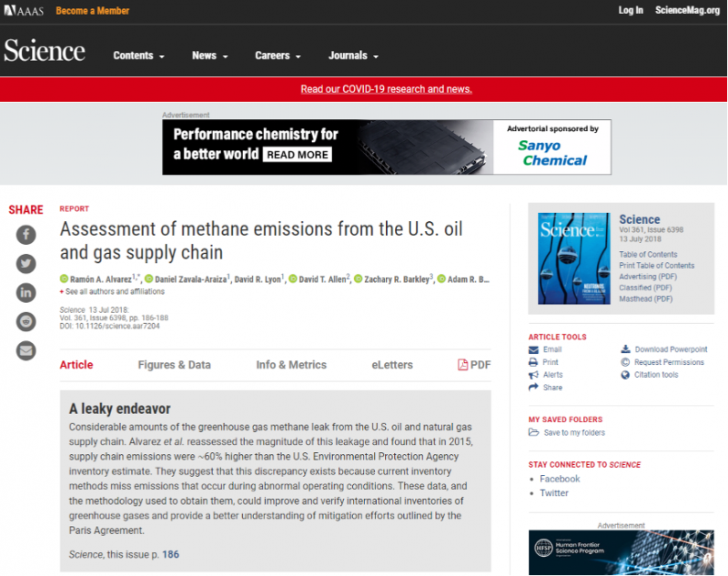This screenshot has width=728, height=576.
Task: Click Download Powerpoint icon
Action: tap(625, 349)
